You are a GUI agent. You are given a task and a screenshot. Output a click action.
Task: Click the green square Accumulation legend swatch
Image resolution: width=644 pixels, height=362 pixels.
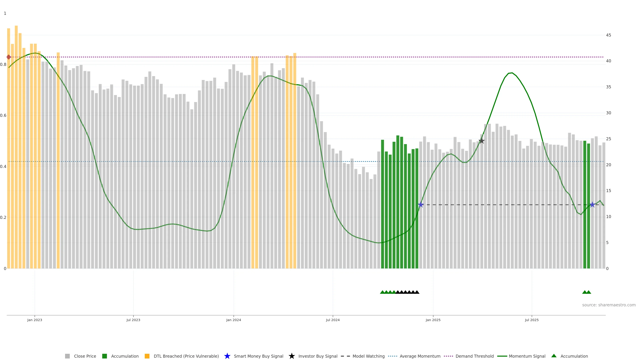[104, 356]
